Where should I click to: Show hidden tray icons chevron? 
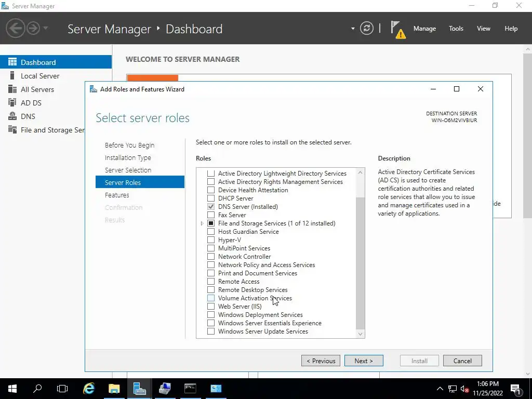coord(440,389)
